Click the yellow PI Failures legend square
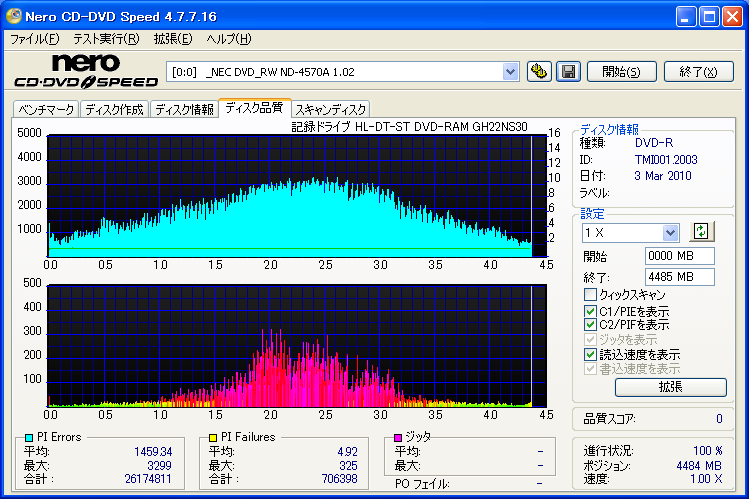Screen dimensions: 749x499 coord(213,437)
